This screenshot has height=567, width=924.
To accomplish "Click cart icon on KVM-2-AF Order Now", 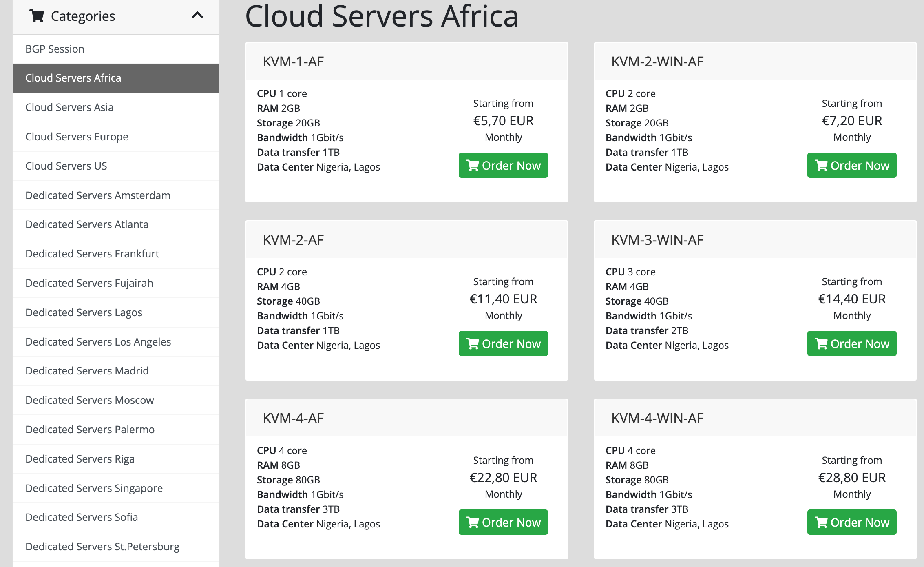I will point(473,344).
